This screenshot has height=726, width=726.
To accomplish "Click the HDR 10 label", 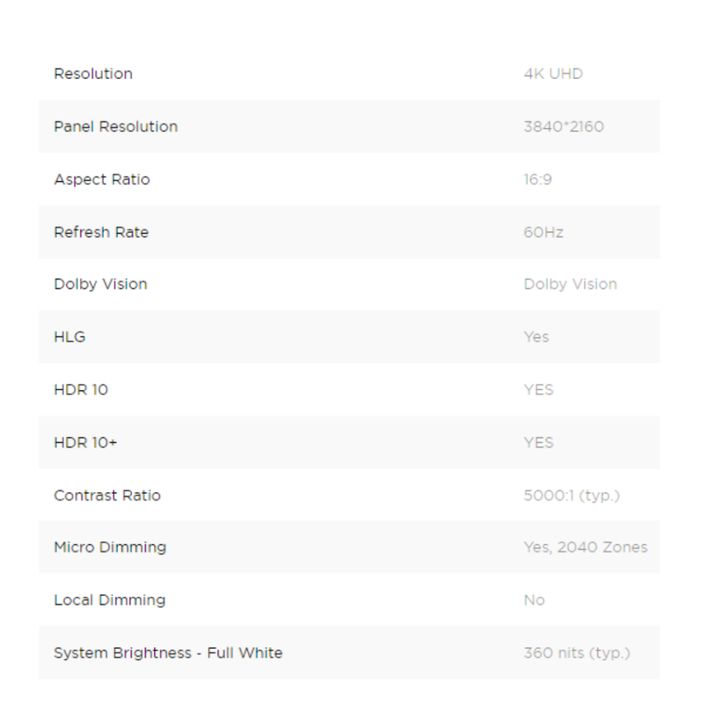I will pyautogui.click(x=81, y=390).
